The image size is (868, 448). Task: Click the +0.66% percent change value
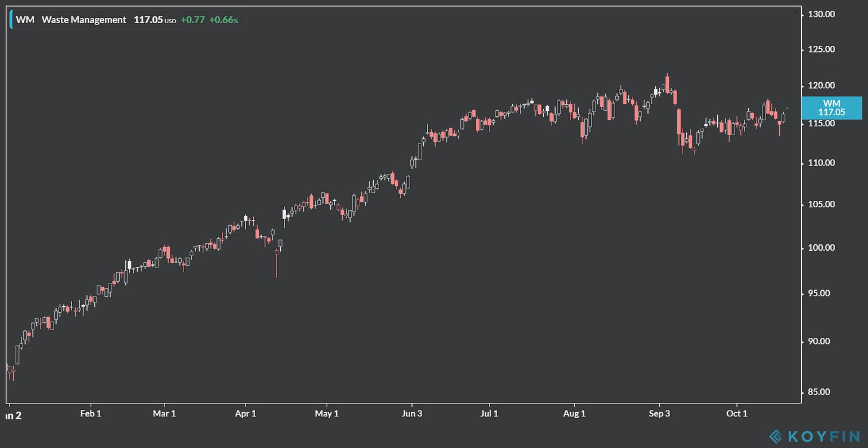pos(224,20)
